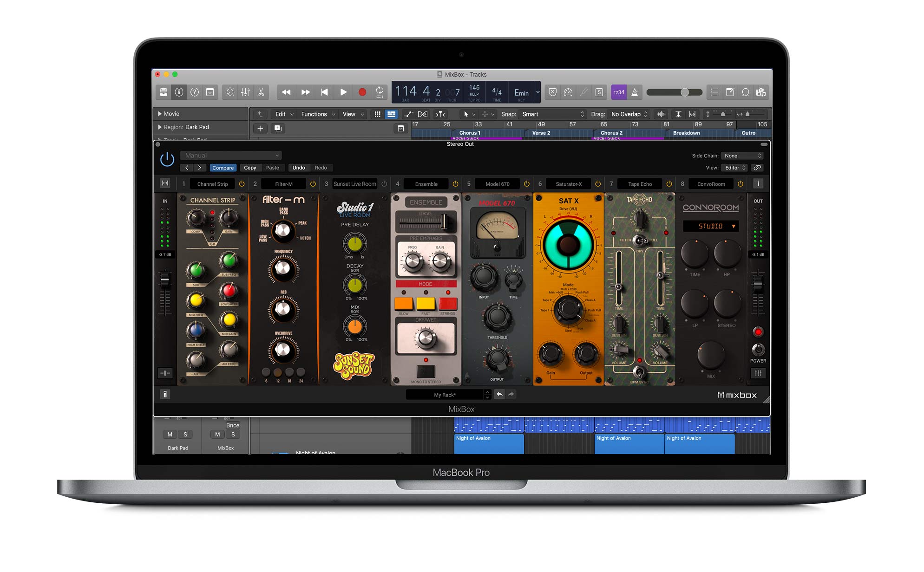Open the Side Chain dropdown set to None
The width and height of the screenshot is (924, 572).
click(742, 156)
